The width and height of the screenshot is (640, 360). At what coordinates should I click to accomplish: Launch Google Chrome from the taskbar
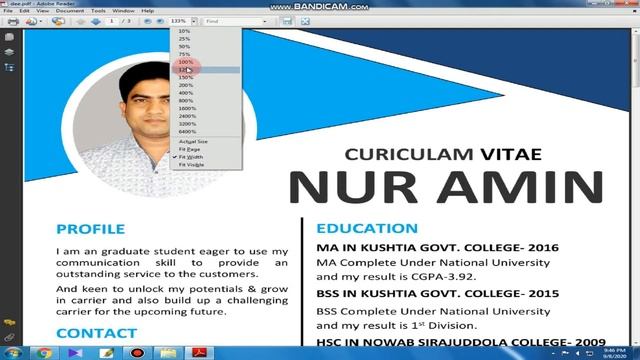click(x=43, y=353)
